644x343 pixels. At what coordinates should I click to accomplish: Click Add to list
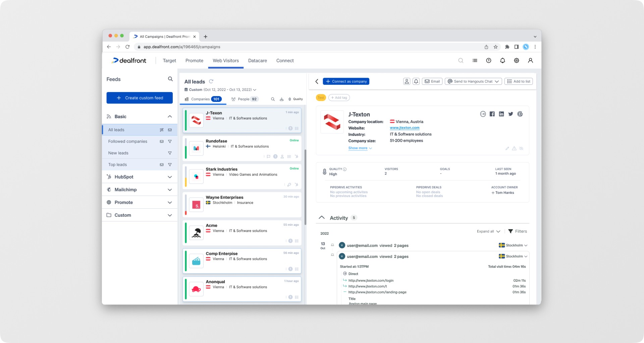tap(519, 81)
